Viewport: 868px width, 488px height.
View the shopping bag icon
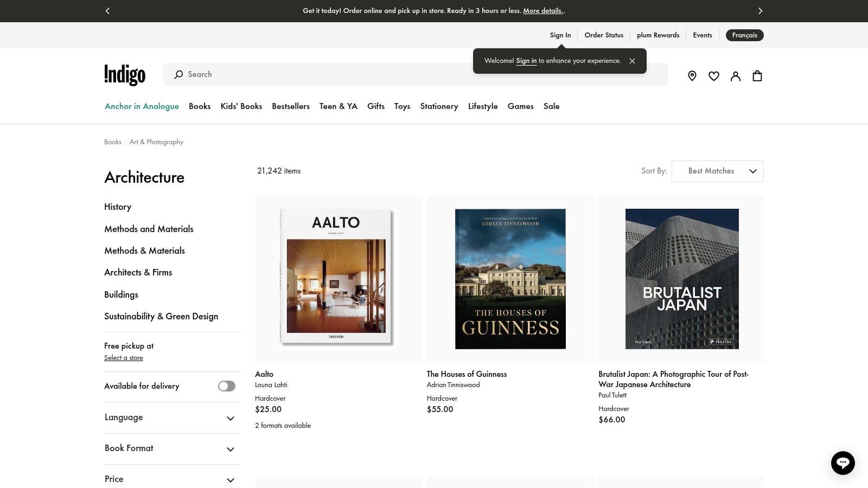pyautogui.click(x=757, y=76)
